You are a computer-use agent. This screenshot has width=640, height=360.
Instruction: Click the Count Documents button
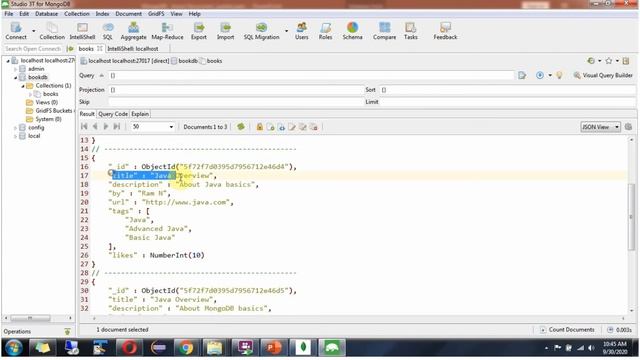567,329
